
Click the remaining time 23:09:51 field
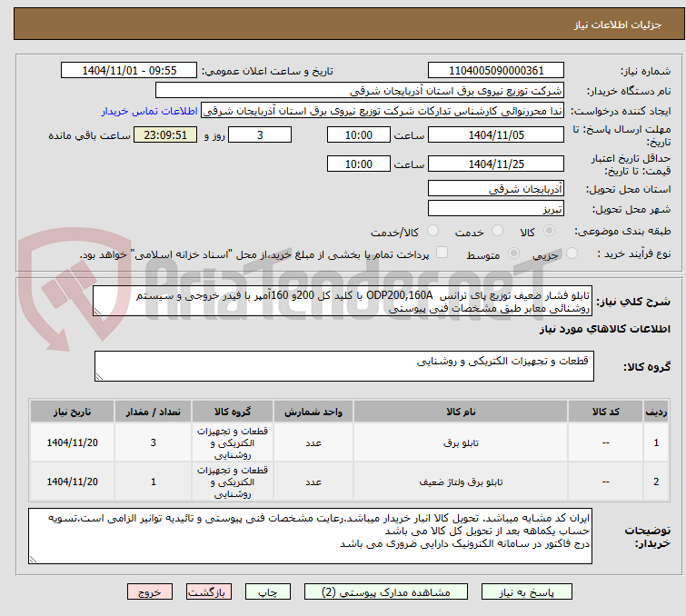point(165,134)
